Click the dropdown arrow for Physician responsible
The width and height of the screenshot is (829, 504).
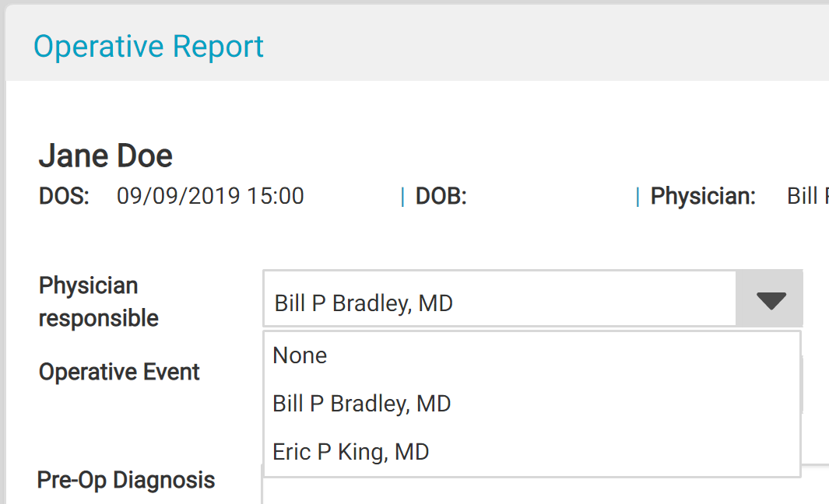point(770,300)
